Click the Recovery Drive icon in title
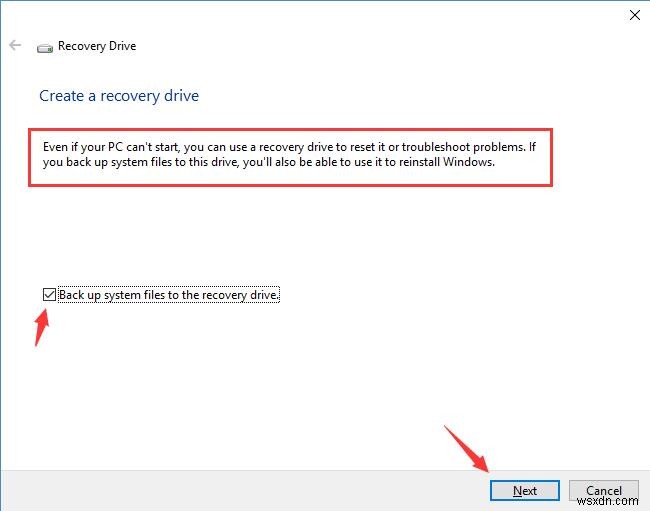 (x=45, y=48)
